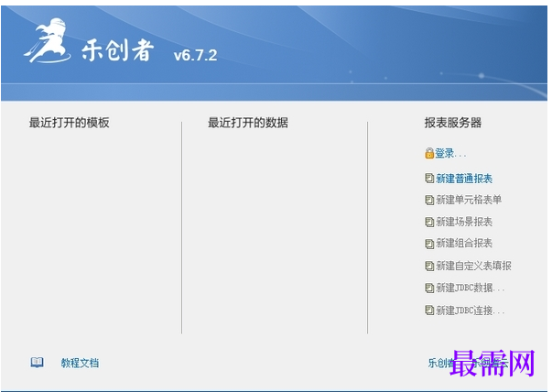Open the 新建场景报表 link
Viewport: 552px width, 392px height.
point(464,222)
